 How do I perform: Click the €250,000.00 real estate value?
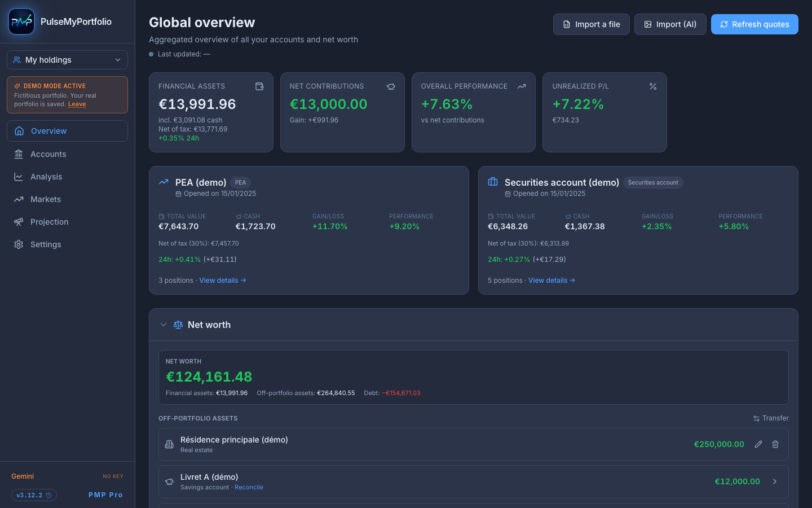point(719,444)
